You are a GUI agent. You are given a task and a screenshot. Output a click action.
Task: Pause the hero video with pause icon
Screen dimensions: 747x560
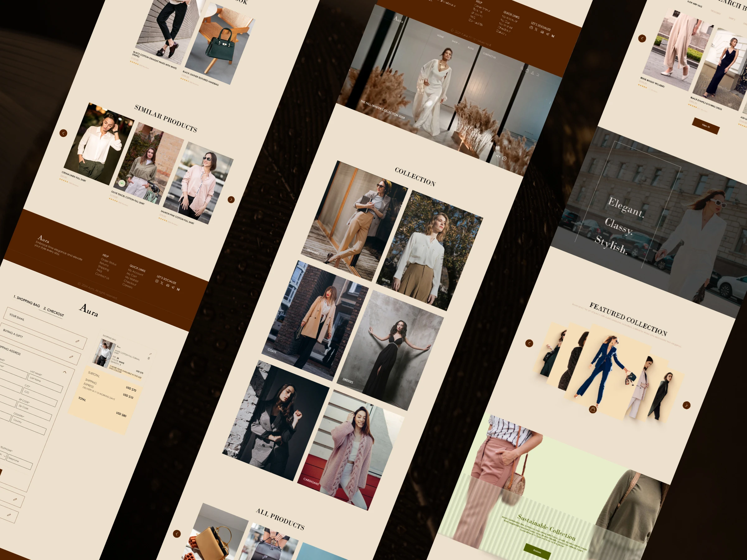504,158
